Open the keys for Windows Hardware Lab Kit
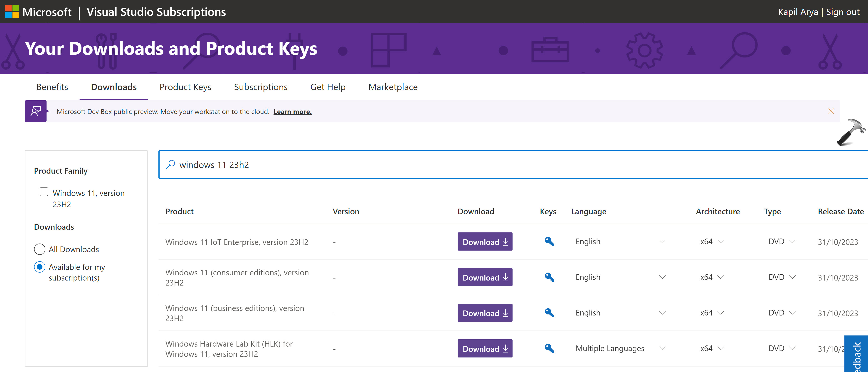The width and height of the screenshot is (868, 372). point(549,348)
